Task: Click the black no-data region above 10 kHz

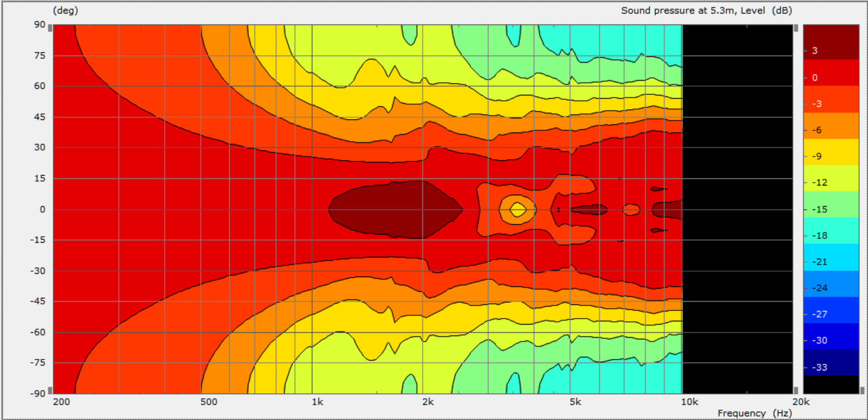Action: point(738,209)
